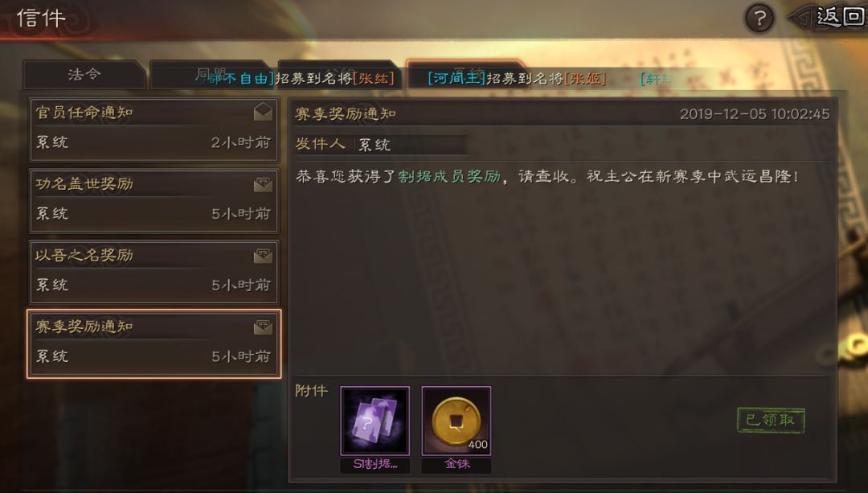Viewport: 868px width, 493px height.
Task: Switch to the 法令 tab
Action: [x=84, y=75]
